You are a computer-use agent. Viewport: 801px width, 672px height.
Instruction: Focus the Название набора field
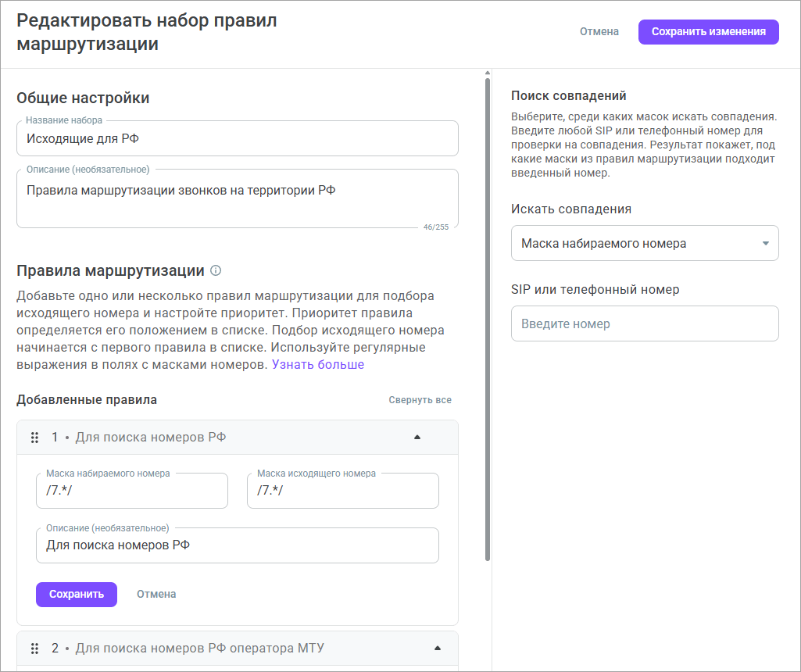coord(237,138)
